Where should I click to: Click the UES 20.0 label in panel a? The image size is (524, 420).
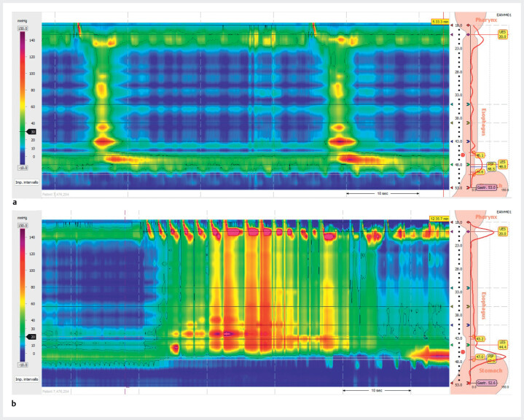coord(503,34)
